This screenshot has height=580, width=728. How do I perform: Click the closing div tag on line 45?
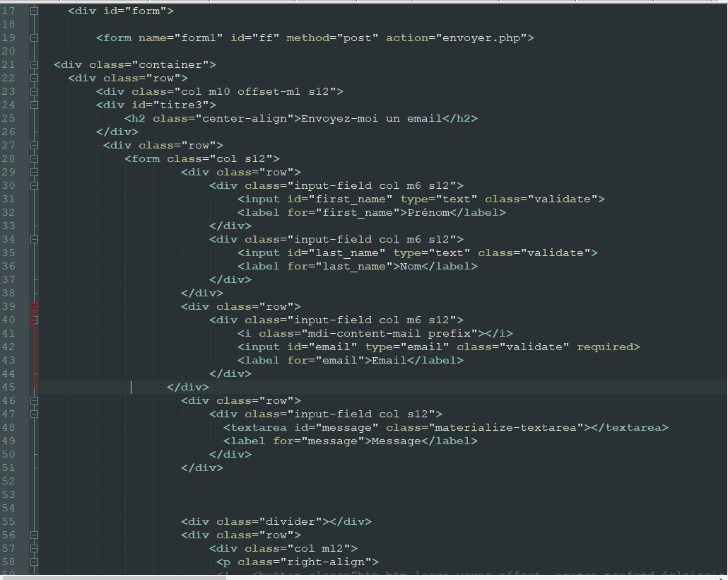pos(188,387)
